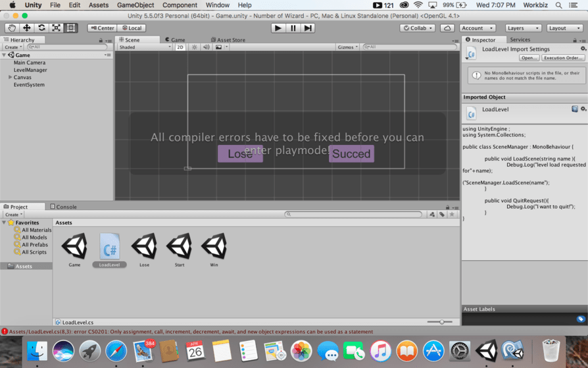
Task: Switch to the Console tab
Action: tap(63, 207)
